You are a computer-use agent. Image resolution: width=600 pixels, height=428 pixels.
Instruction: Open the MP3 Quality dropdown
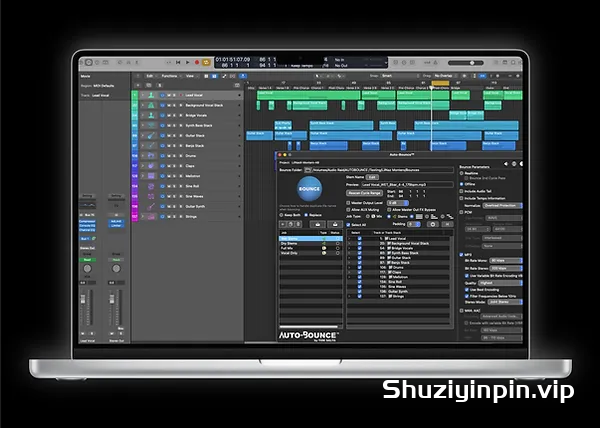tap(500, 283)
